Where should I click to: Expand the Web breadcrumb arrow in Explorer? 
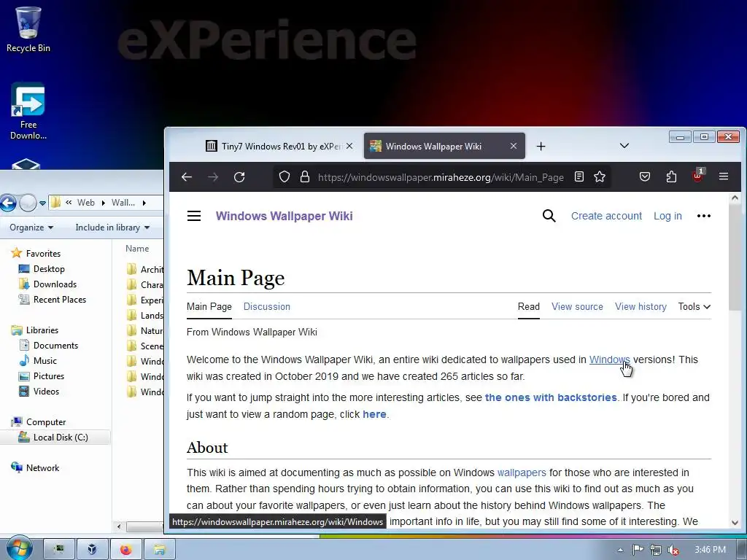[103, 203]
